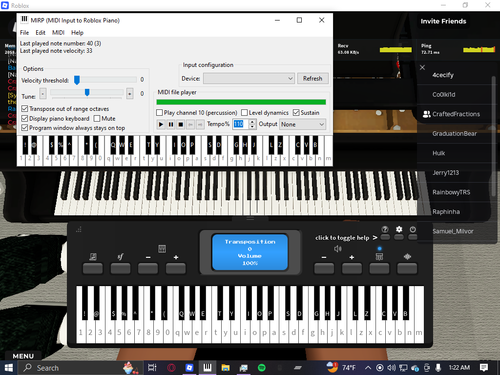
Task: Decrease Tempo% with the down spinner arrow
Action: tap(252, 127)
